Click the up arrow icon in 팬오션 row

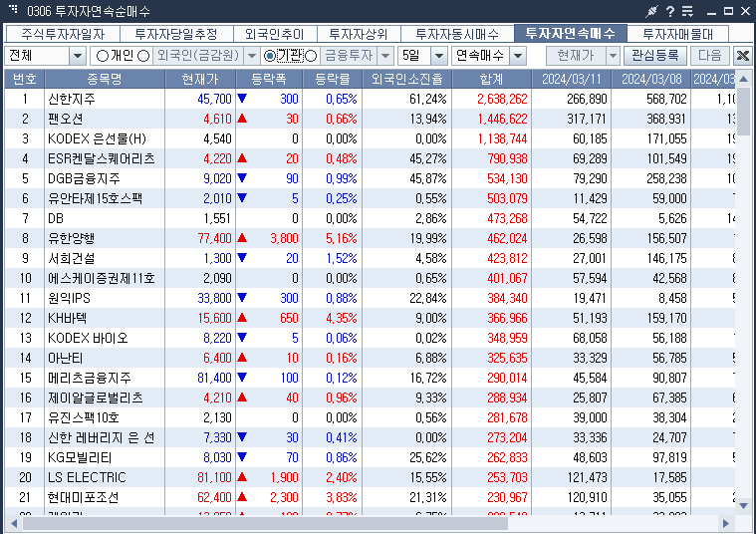coord(242,119)
